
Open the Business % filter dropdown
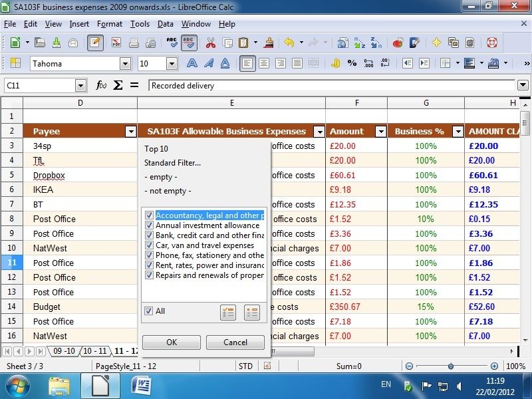pos(458,131)
